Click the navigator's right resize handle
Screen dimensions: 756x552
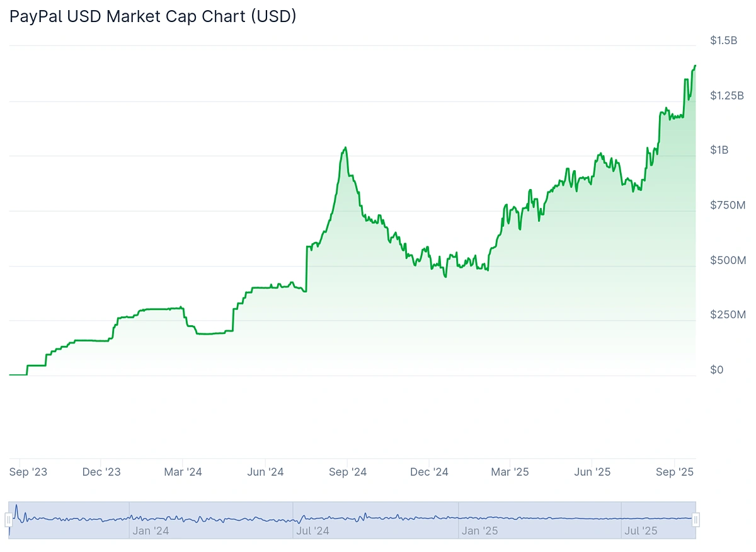click(x=695, y=519)
